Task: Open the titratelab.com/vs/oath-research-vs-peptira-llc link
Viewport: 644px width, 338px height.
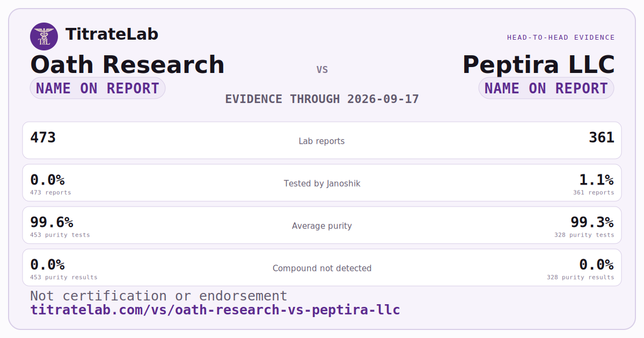Action: click(215, 310)
